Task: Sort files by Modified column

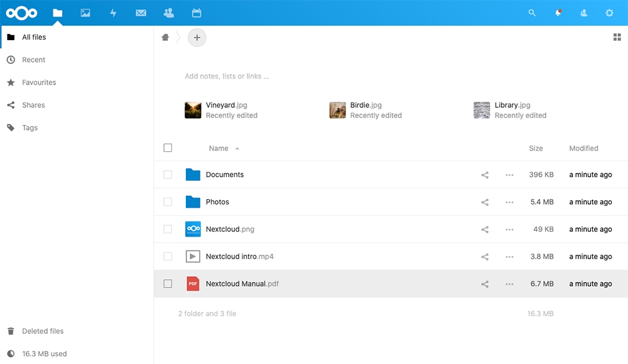Action: pos(583,148)
